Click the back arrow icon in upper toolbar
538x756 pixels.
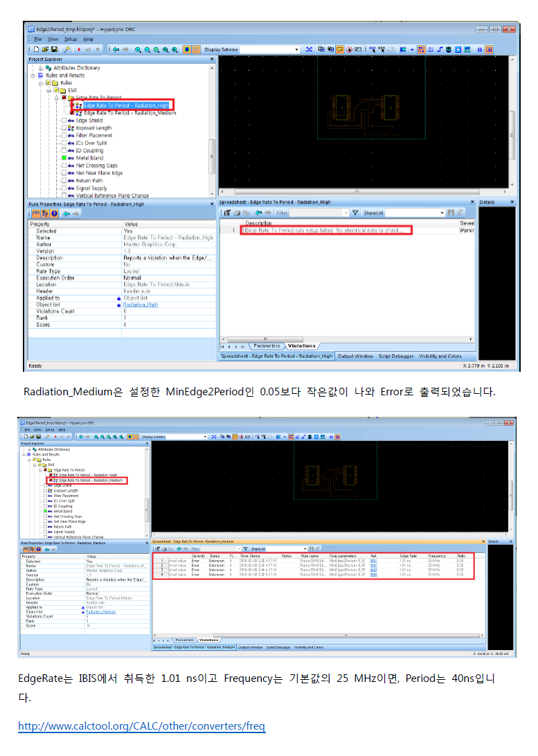point(116,50)
